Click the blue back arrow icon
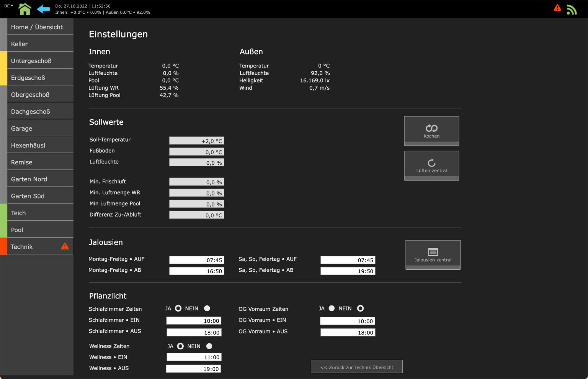Image resolution: width=588 pixels, height=379 pixels. (x=43, y=8)
